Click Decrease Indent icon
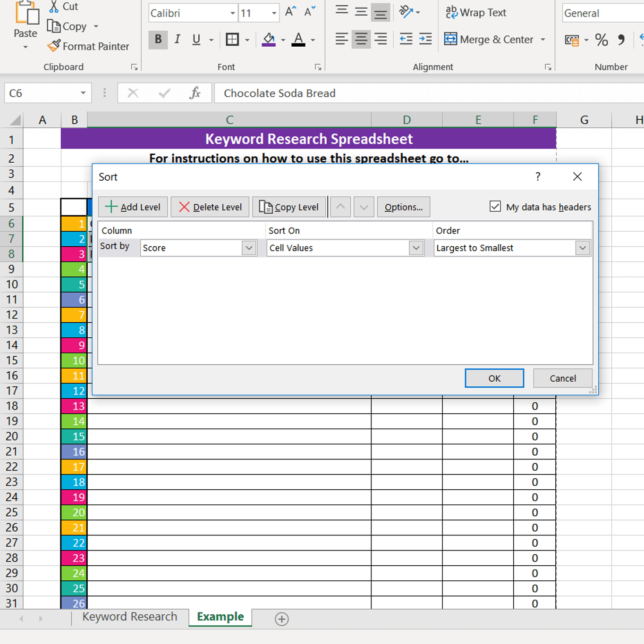Viewport: 644px width, 644px height. pos(406,39)
